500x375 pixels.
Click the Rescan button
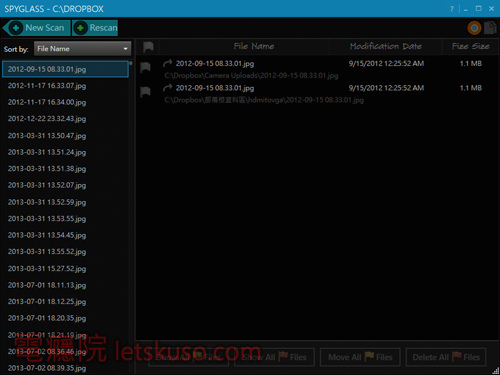point(95,28)
